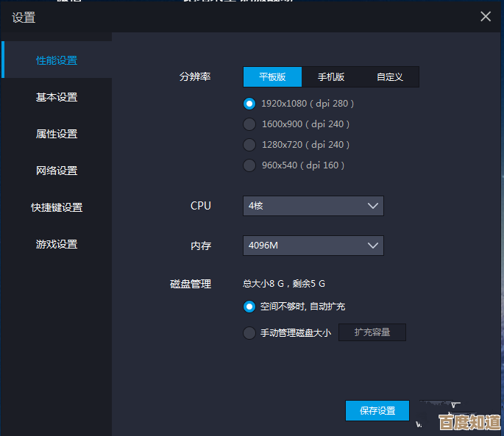Switch to 手机版 resolution tab
Screen dimensions: 504x436
tap(331, 77)
